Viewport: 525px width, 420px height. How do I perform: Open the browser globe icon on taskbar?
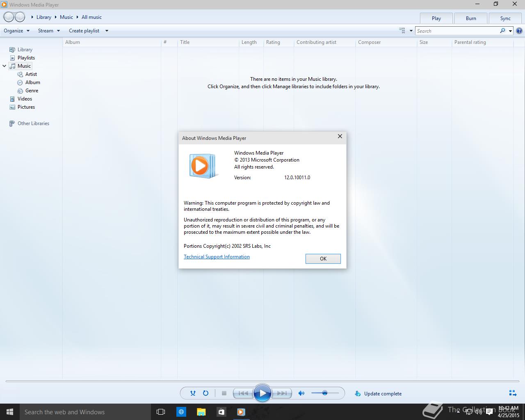click(181, 412)
